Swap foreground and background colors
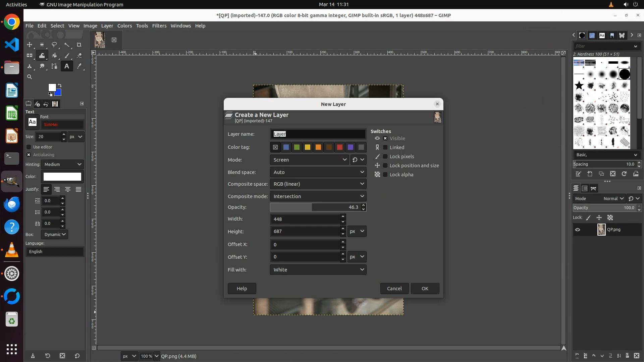Viewport: 644px width, 362px height. 60,85
